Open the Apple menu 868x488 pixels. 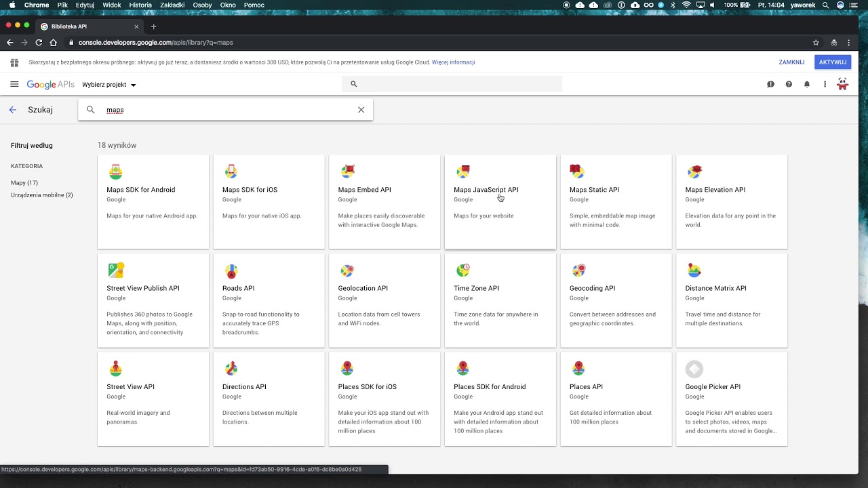pyautogui.click(x=12, y=5)
